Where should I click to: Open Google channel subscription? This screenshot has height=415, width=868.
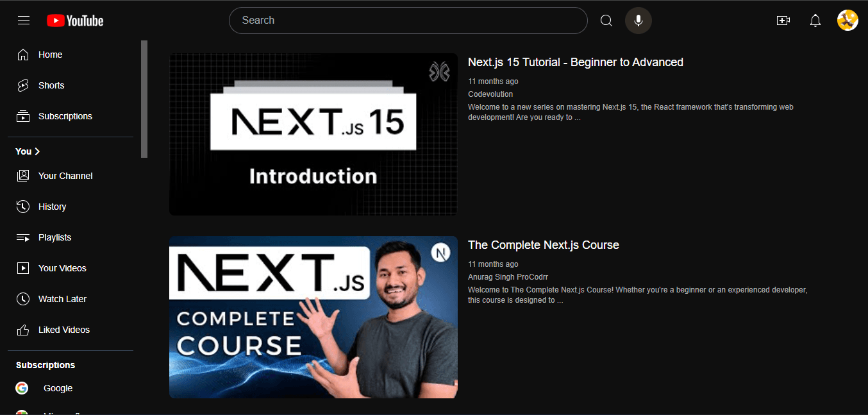coord(58,388)
